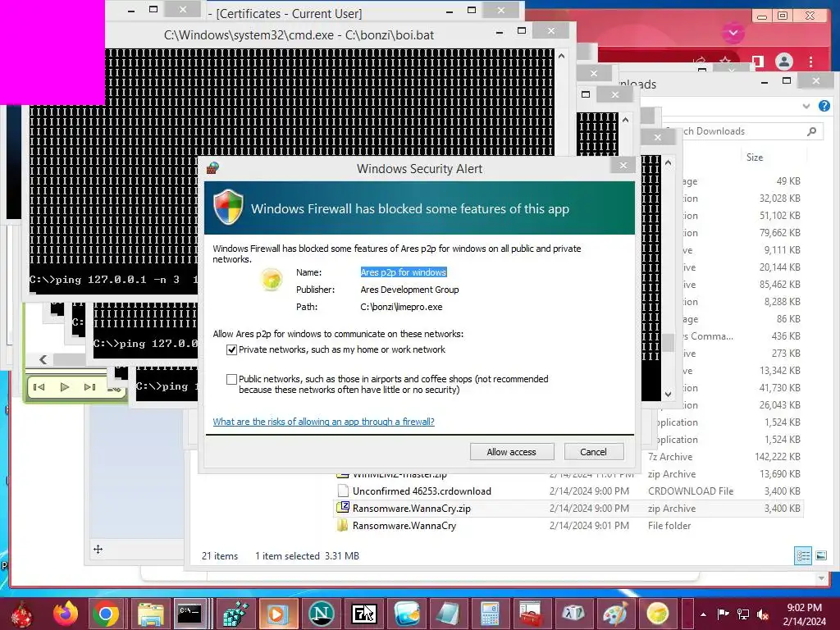
Task: Close the Windows Security Alert dialog
Action: [623, 165]
